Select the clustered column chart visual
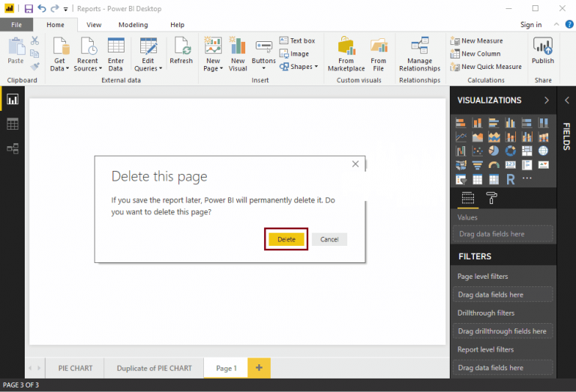The image size is (576, 392). pos(510,123)
